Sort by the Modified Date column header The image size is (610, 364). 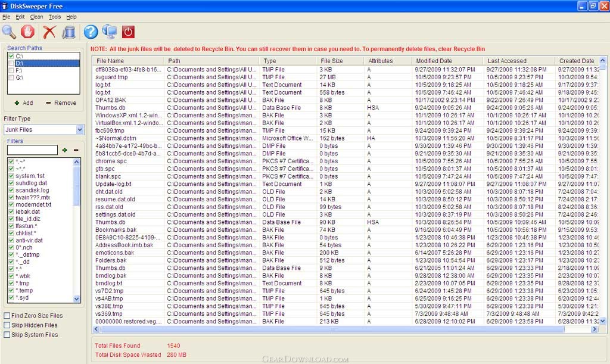447,61
